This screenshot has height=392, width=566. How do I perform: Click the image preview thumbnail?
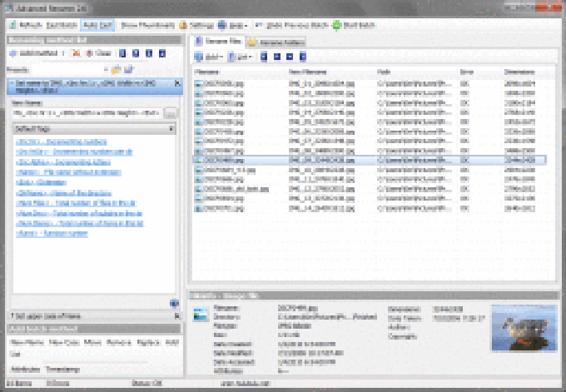point(526,327)
